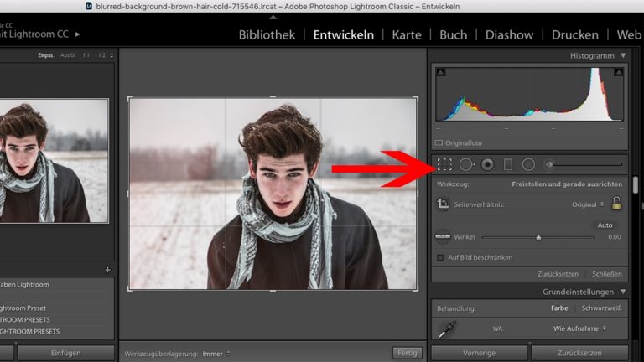This screenshot has width=644, height=362.
Task: Open navigator zoom level dropdown arrows
Action: click(x=112, y=55)
